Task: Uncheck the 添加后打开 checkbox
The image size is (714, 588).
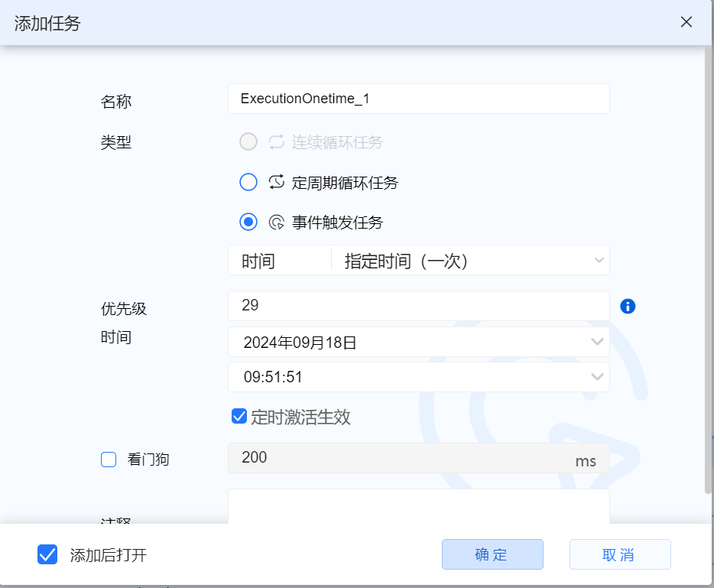Action: pos(47,554)
